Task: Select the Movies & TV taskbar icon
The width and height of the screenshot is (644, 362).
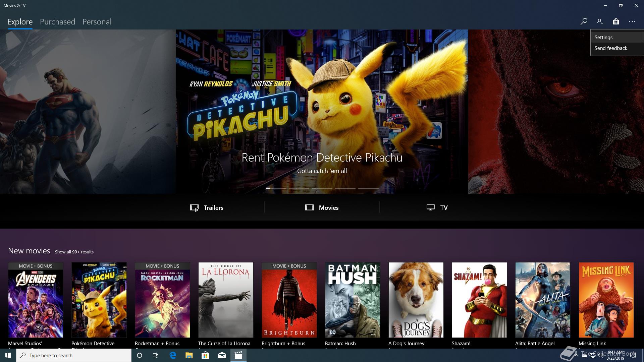Action: pos(238,355)
